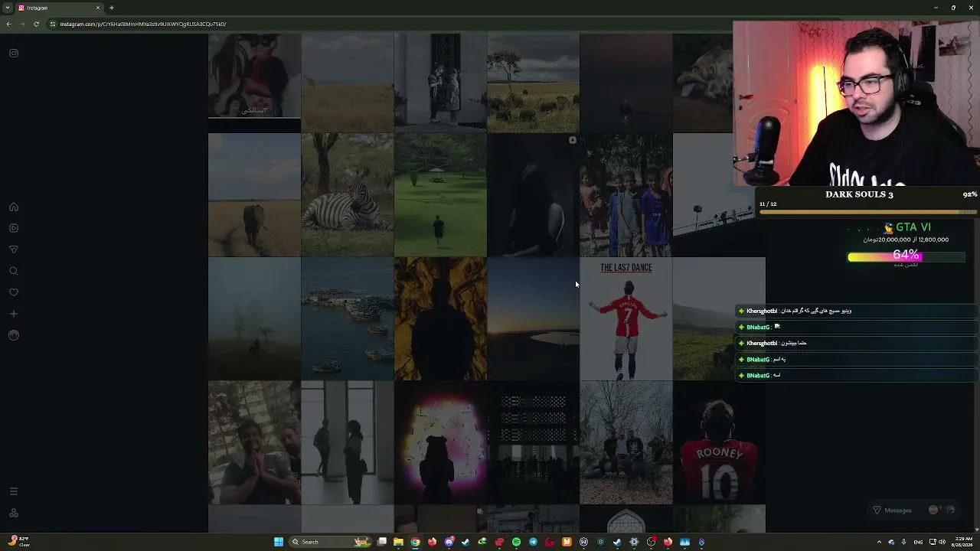Open a new browser tab
This screenshot has width=980, height=551.
(x=112, y=8)
